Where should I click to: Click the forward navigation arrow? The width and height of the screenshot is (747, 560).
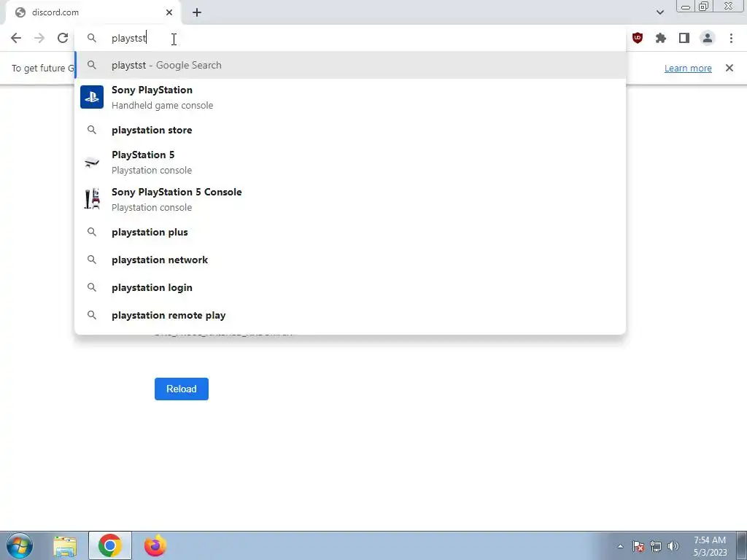pyautogui.click(x=39, y=38)
